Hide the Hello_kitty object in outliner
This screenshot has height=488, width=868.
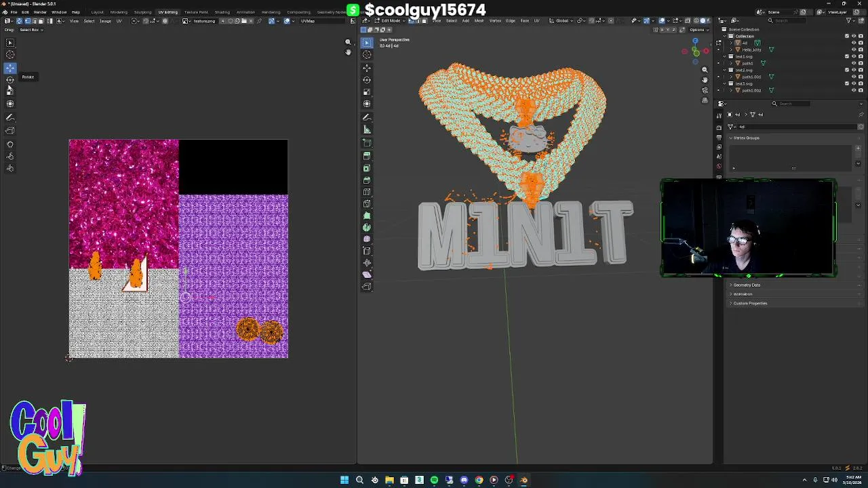(x=854, y=49)
